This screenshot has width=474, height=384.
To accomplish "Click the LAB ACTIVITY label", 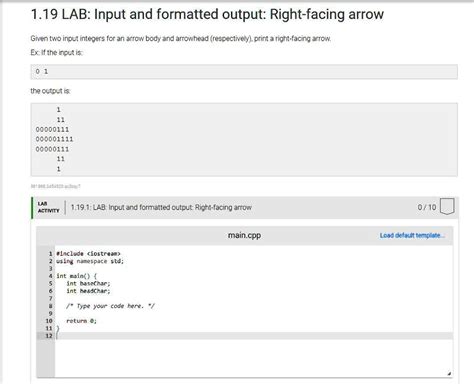I will tap(48, 207).
